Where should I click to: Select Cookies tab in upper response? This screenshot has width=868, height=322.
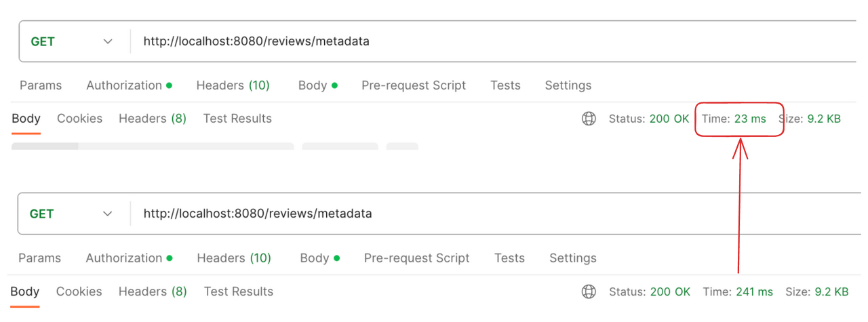coord(79,119)
